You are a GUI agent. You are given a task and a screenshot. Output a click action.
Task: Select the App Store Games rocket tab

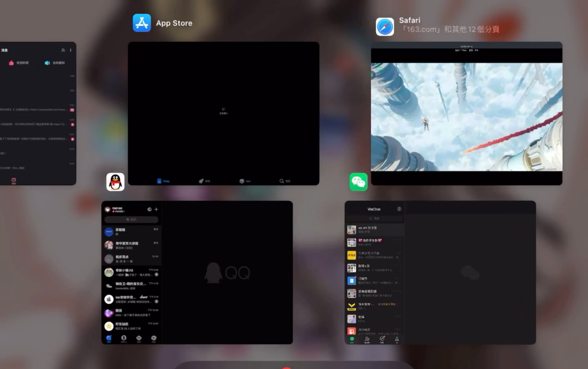[204, 181]
